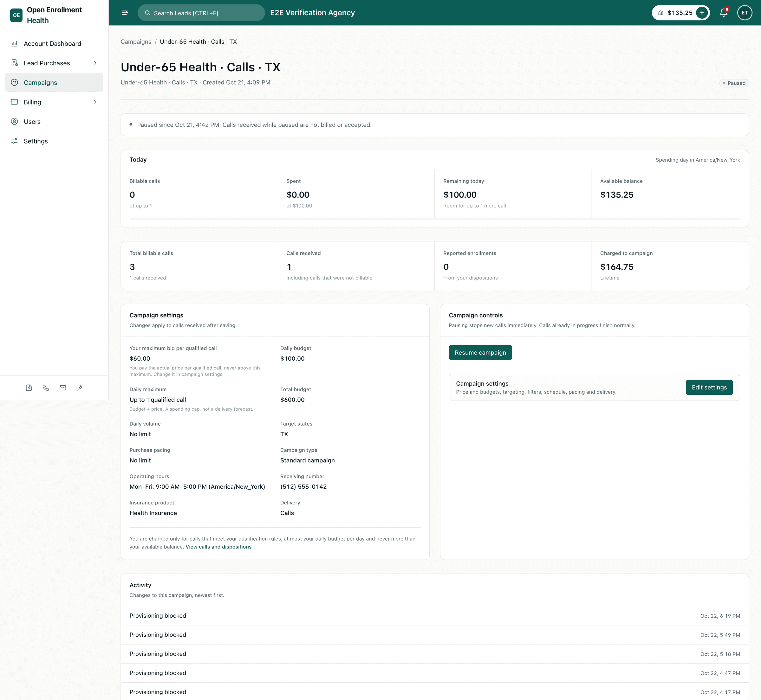Screen dimensions: 761x700
Task: Go back to Campaigns via breadcrumb
Action: [136, 42]
